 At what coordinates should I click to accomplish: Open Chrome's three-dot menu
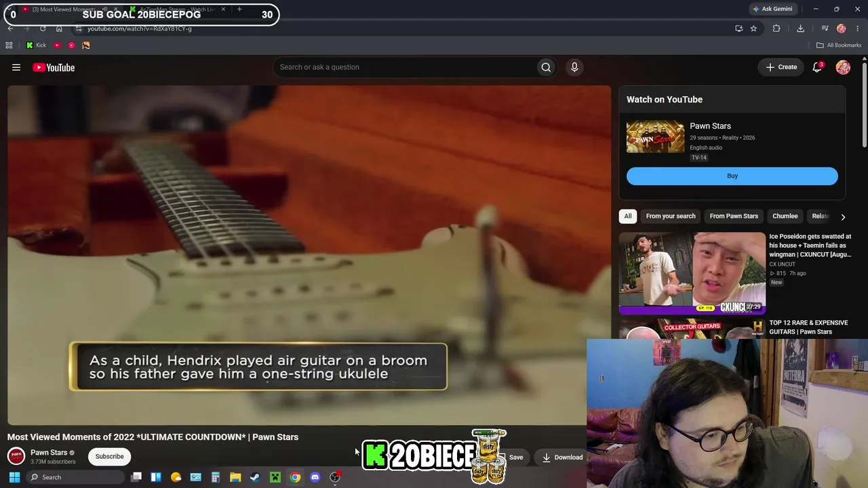click(x=858, y=28)
